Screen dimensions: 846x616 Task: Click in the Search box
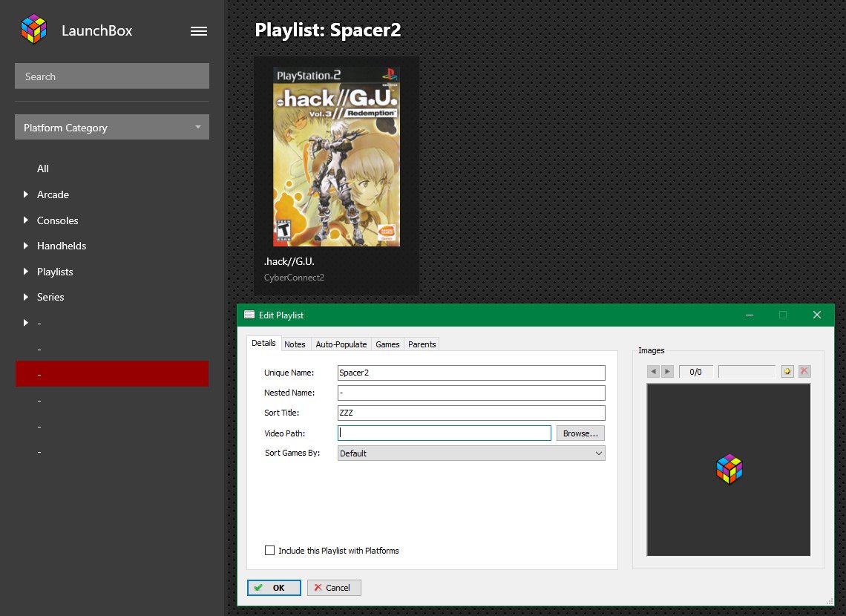(x=111, y=76)
